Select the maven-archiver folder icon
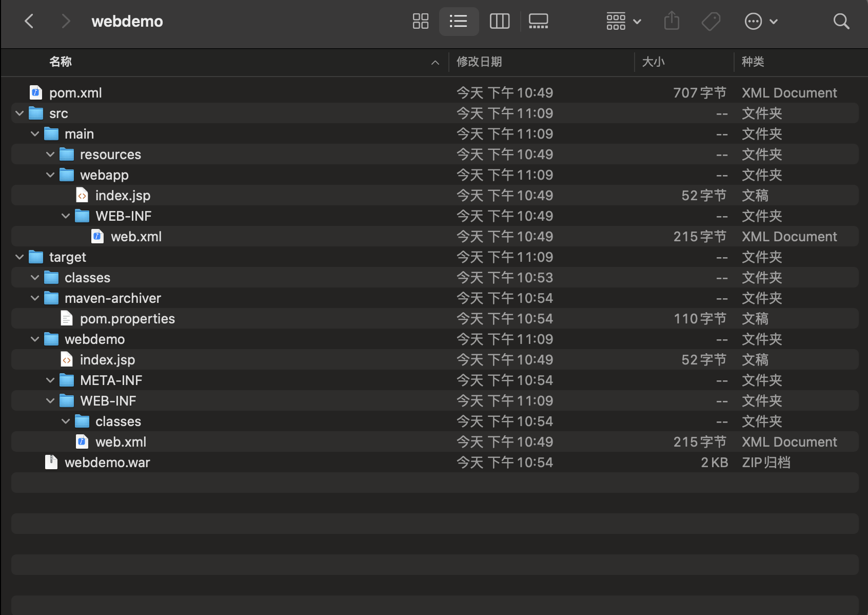The width and height of the screenshot is (868, 615). pyautogui.click(x=51, y=298)
